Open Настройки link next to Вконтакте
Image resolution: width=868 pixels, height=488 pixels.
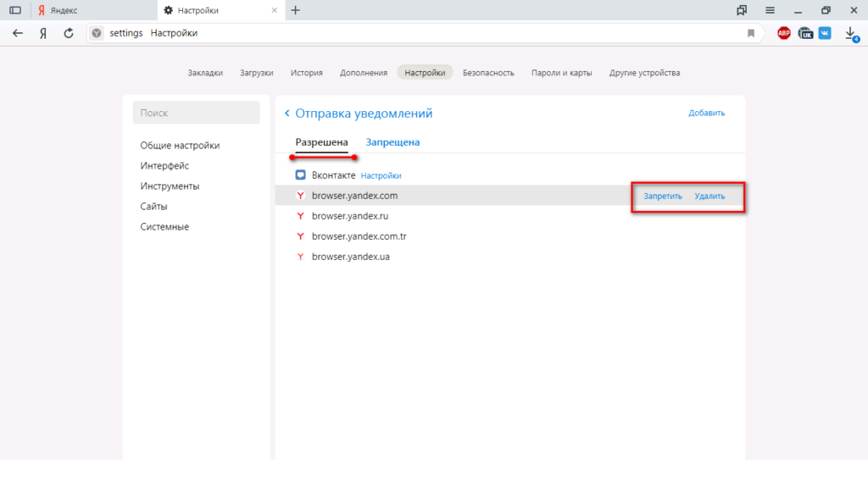point(381,175)
